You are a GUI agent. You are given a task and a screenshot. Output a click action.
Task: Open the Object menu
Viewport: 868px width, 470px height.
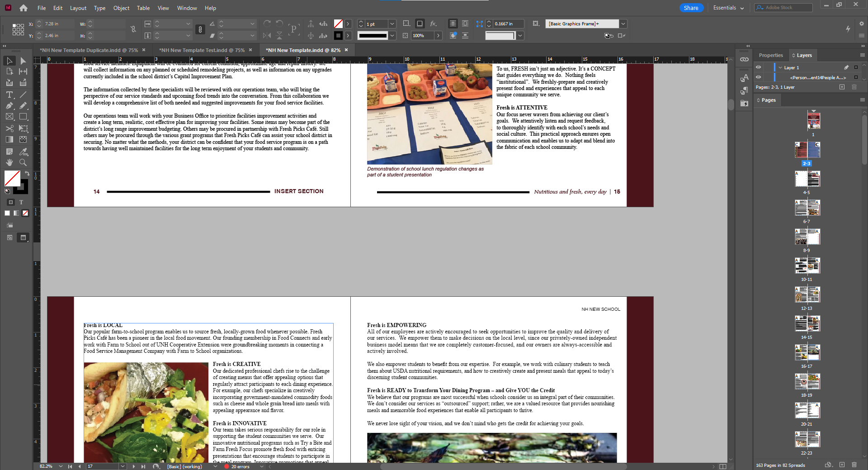point(121,8)
